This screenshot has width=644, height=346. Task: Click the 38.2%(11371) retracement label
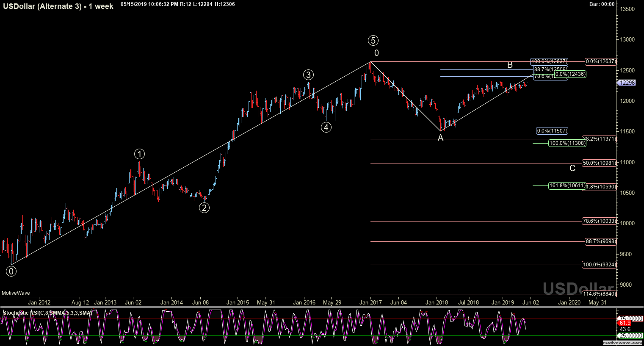600,138
